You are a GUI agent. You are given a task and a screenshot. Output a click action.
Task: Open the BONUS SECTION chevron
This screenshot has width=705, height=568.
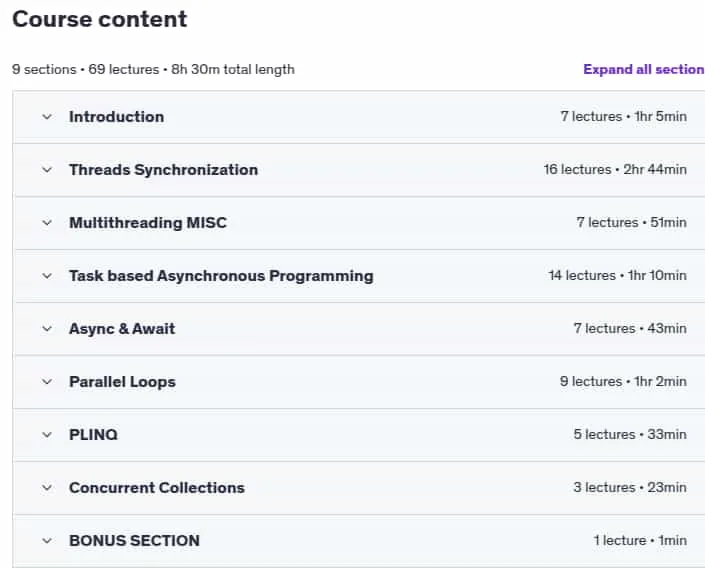click(47, 541)
